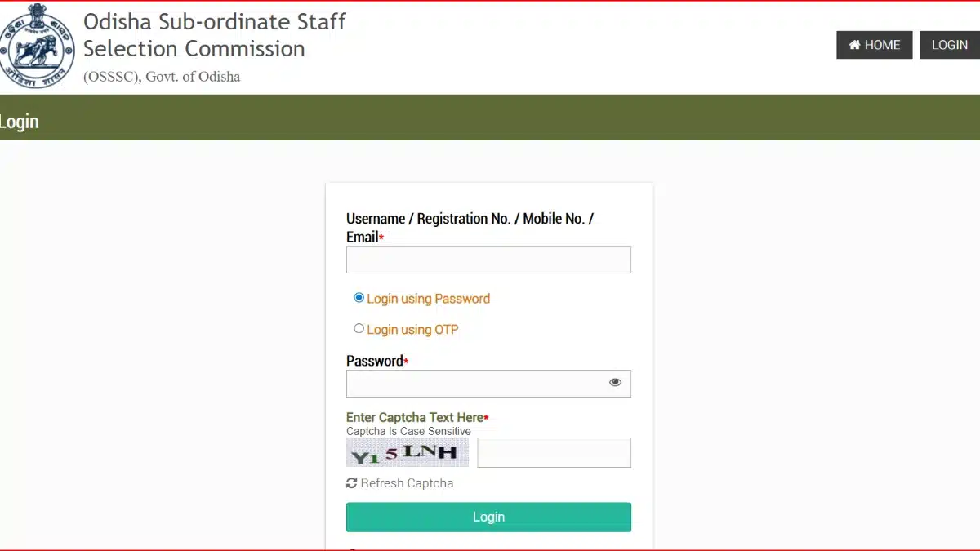Screen dimensions: 980x551
Task: Click the Odisha Sub-ordinate Staff Selection Commission title
Action: tap(213, 35)
